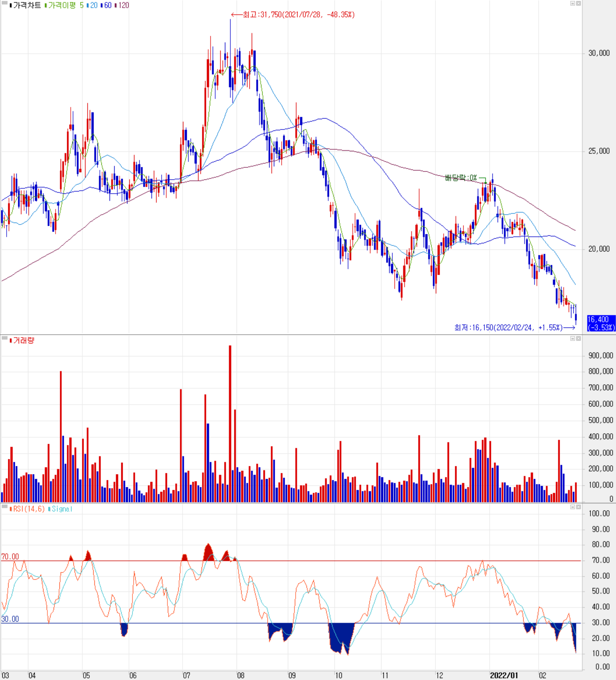The image size is (616, 680).
Task: Click the 2022/01 date on time axis
Action: pos(504,675)
